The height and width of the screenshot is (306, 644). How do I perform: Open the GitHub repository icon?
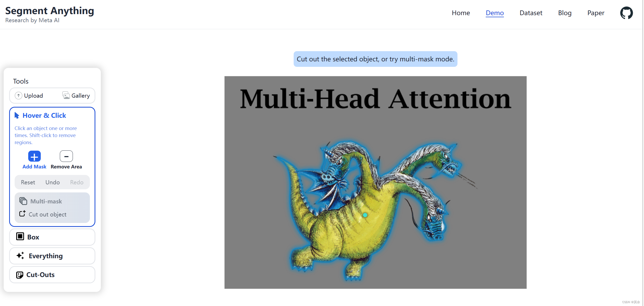tap(626, 13)
